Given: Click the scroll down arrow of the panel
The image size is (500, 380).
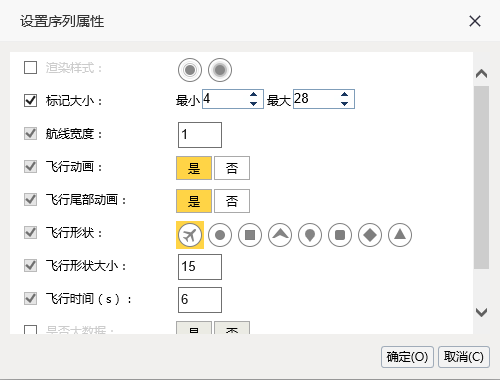Looking at the screenshot, I should click(482, 312).
